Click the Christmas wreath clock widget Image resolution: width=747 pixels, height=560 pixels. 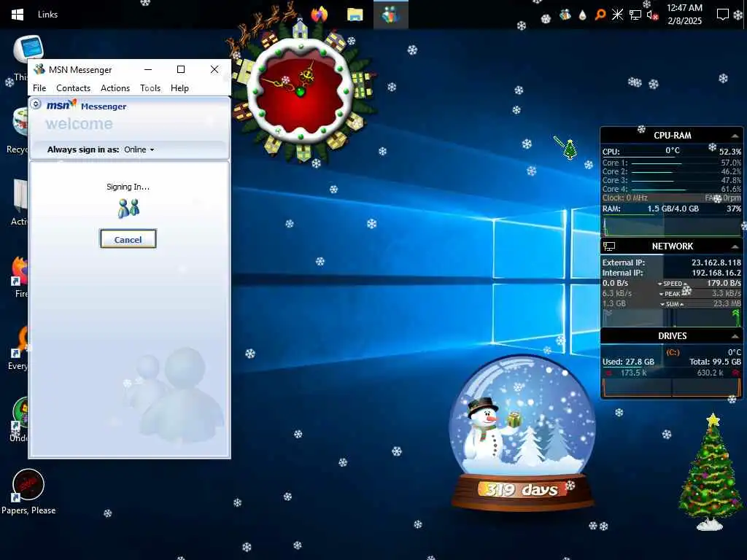301,90
